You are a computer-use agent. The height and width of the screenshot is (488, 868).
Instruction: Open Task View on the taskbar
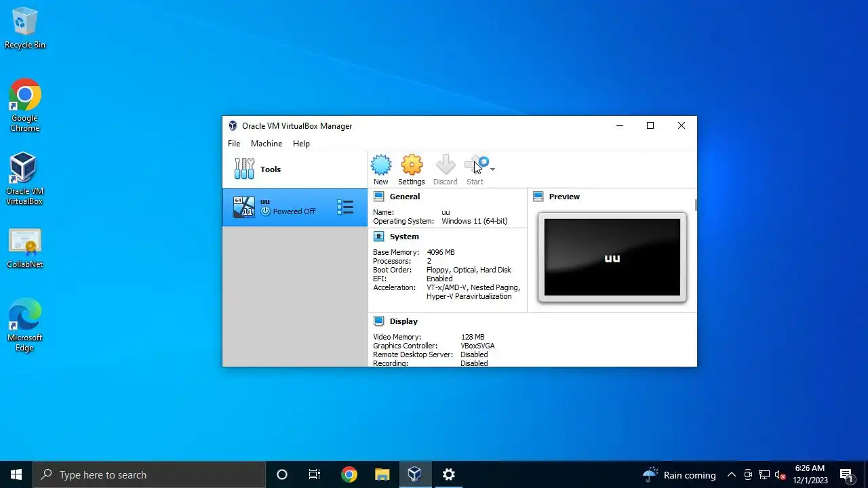(x=315, y=474)
